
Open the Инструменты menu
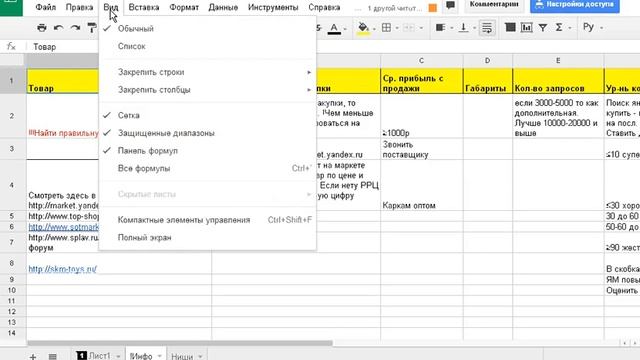tap(273, 7)
